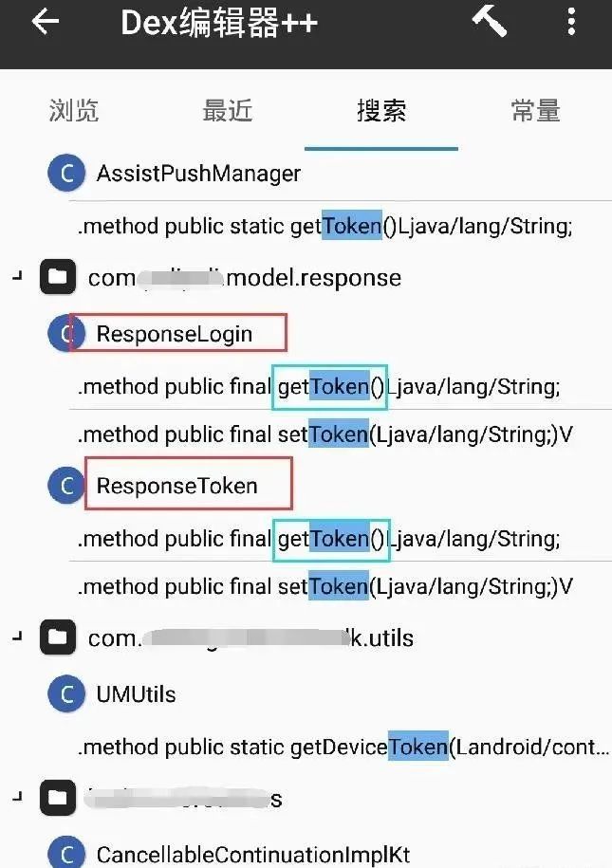Tap the back arrow in header
Image resolution: width=612 pixels, height=868 pixels.
[x=46, y=22]
